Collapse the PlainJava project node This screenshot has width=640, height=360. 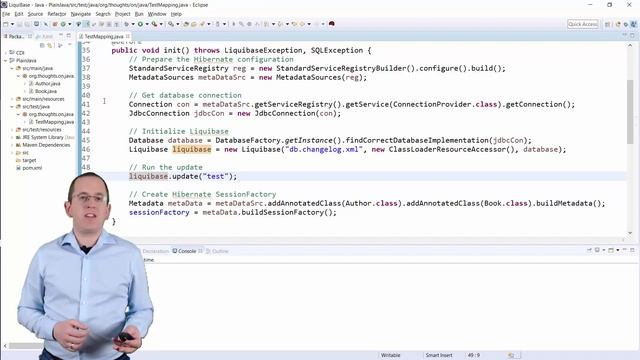[5, 60]
